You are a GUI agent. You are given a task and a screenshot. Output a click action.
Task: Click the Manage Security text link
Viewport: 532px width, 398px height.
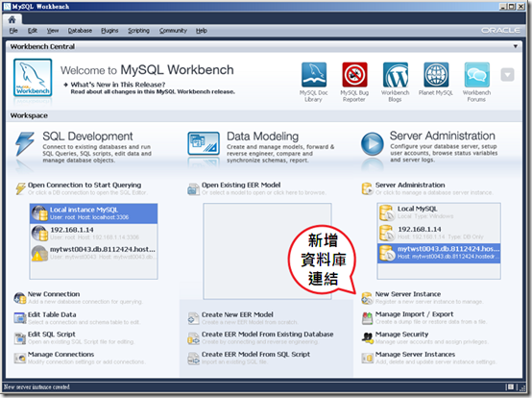pos(401,335)
